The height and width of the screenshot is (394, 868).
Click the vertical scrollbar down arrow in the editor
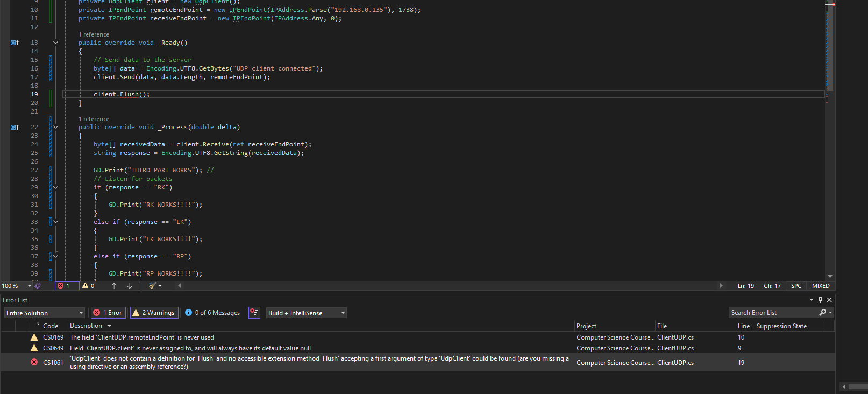click(830, 276)
